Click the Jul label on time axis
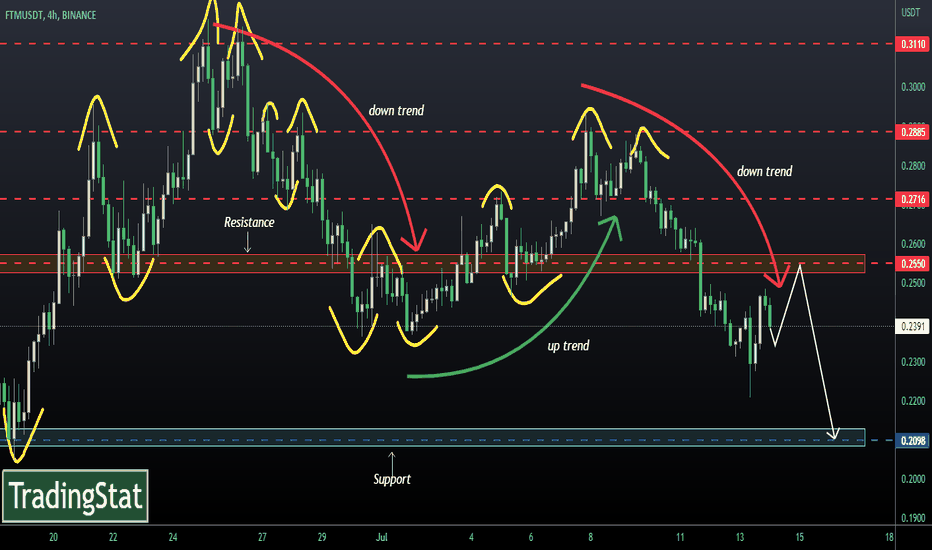 click(x=382, y=537)
